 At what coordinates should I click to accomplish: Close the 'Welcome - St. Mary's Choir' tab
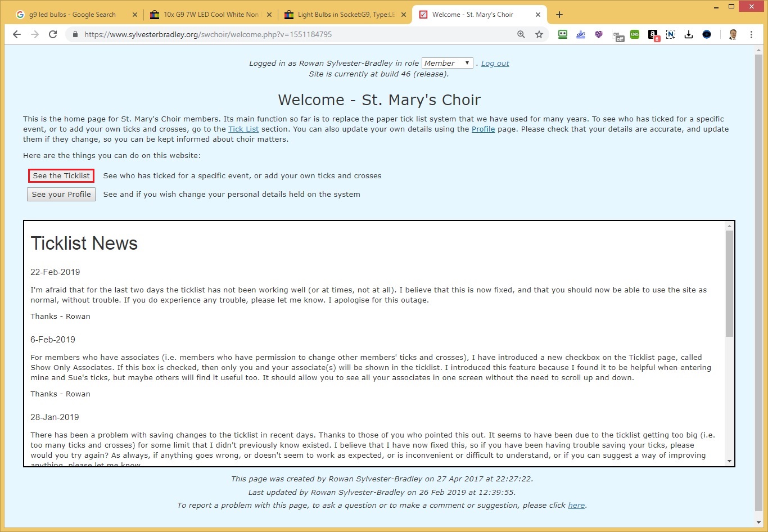(x=538, y=15)
